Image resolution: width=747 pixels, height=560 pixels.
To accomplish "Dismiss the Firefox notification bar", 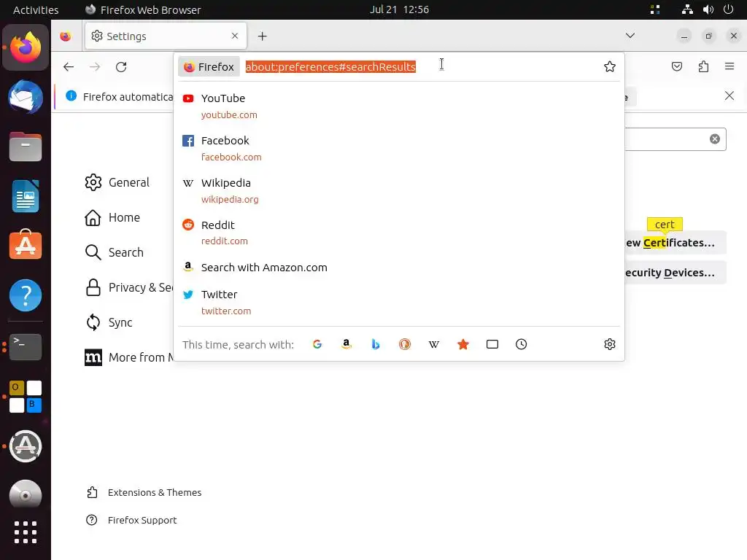I will click(x=729, y=96).
